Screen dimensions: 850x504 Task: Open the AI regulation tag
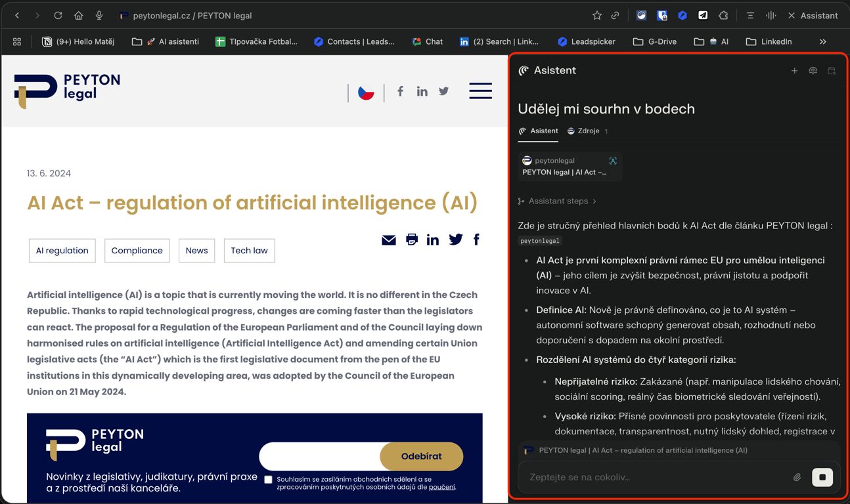point(62,251)
